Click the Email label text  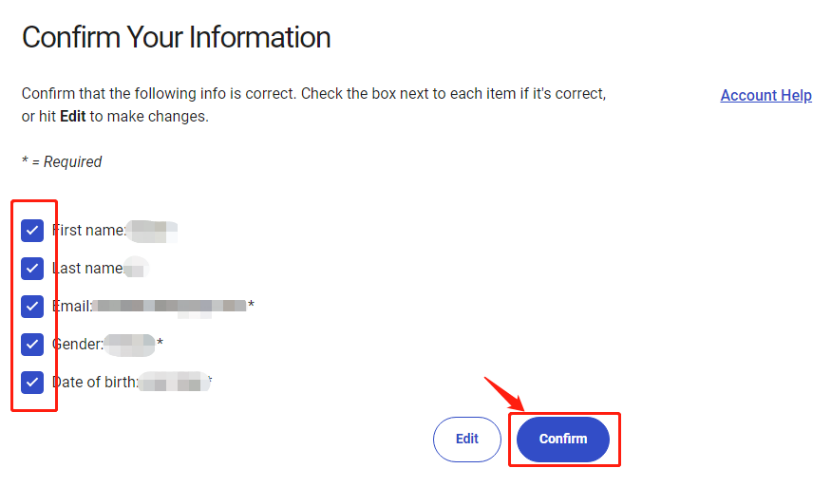[73, 306]
